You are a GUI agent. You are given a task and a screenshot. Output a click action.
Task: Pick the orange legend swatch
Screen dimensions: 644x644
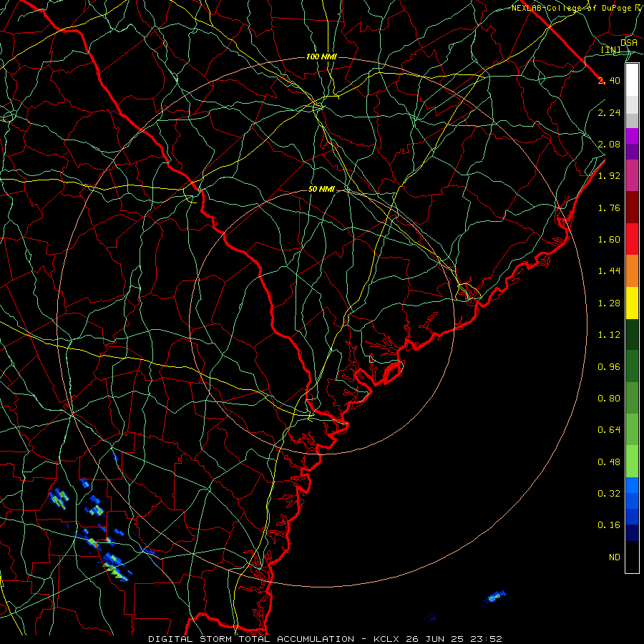(x=632, y=271)
